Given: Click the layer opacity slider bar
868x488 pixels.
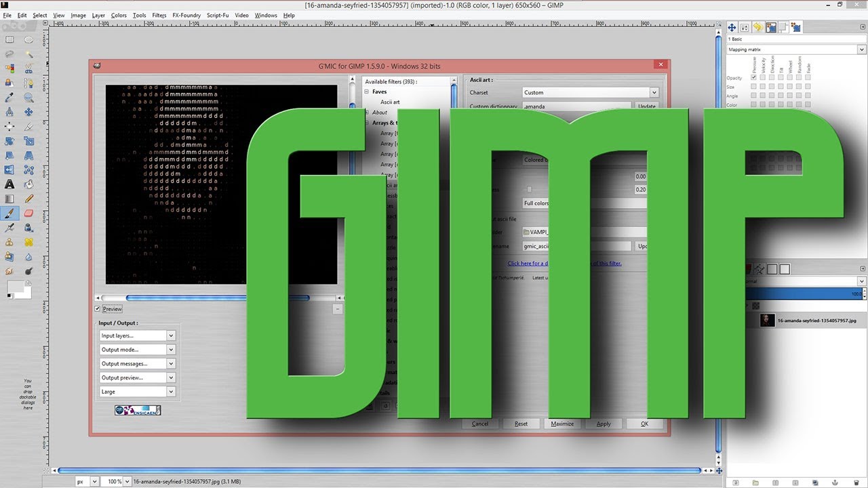Looking at the screenshot, I should point(804,294).
